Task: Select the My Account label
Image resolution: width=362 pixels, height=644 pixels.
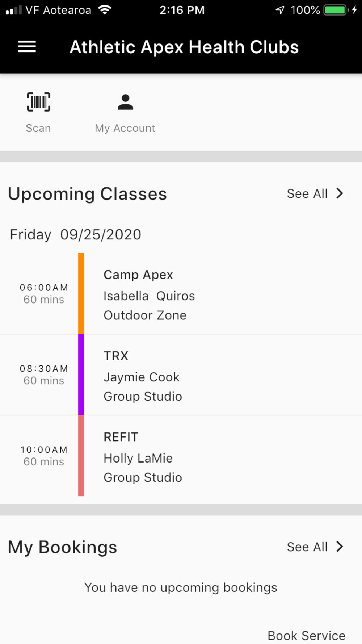Action: pyautogui.click(x=125, y=128)
